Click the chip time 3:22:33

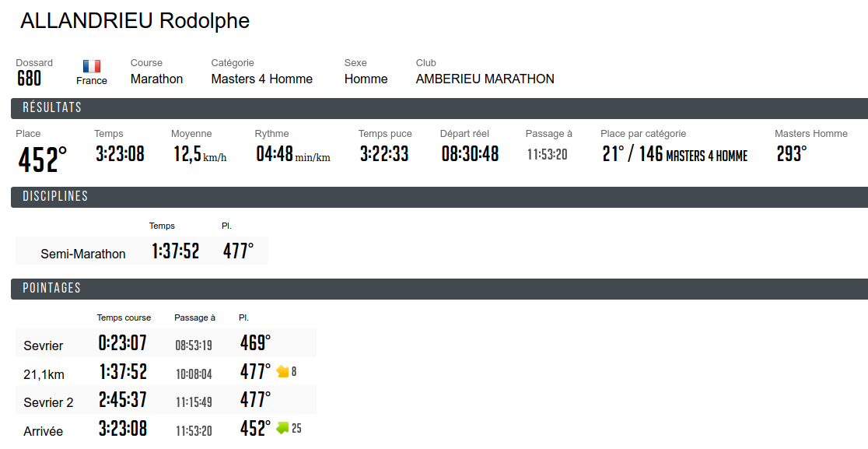[384, 154]
